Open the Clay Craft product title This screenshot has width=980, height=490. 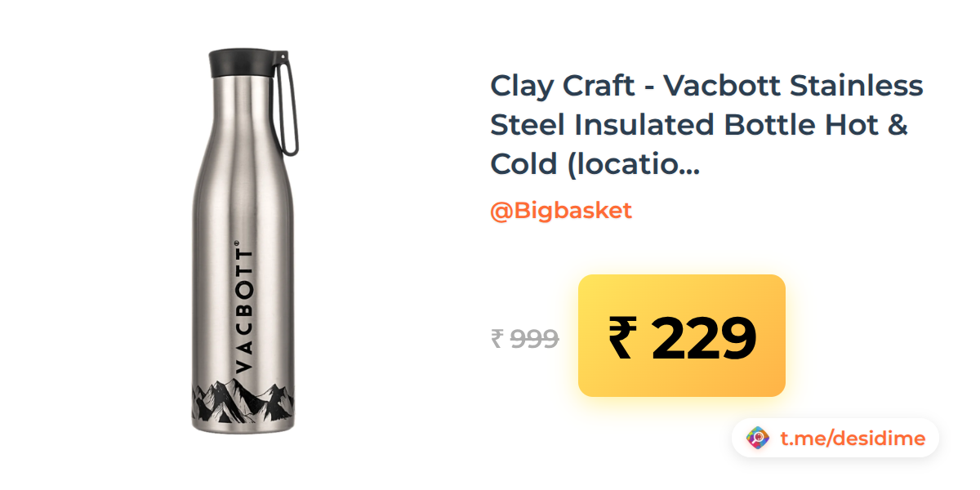click(707, 125)
